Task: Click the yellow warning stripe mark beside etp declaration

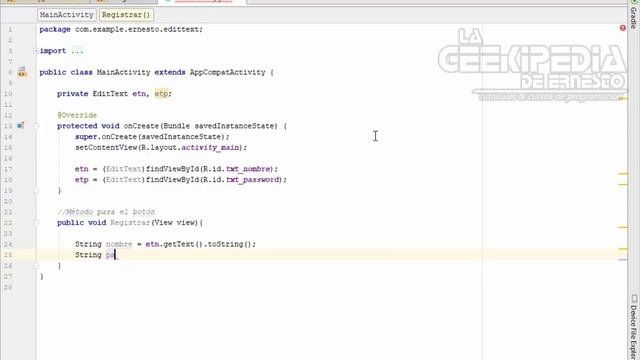Action: tap(623, 98)
